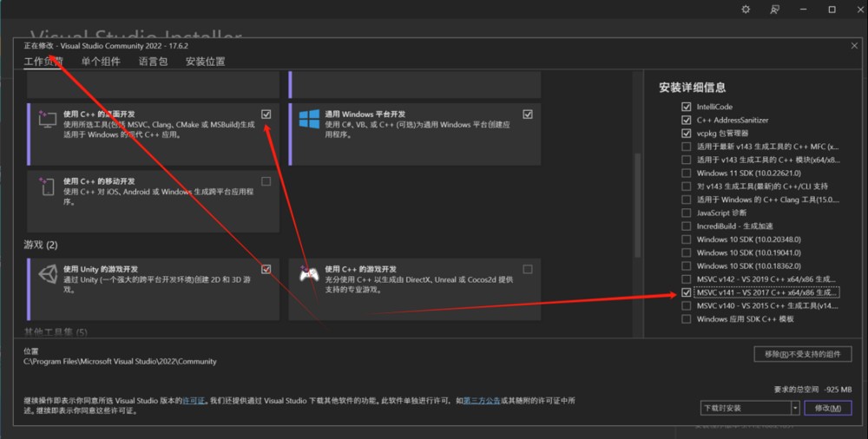This screenshot has width=868, height=439.
Task: Click the C++ desktop development monitor icon
Action: coord(48,119)
